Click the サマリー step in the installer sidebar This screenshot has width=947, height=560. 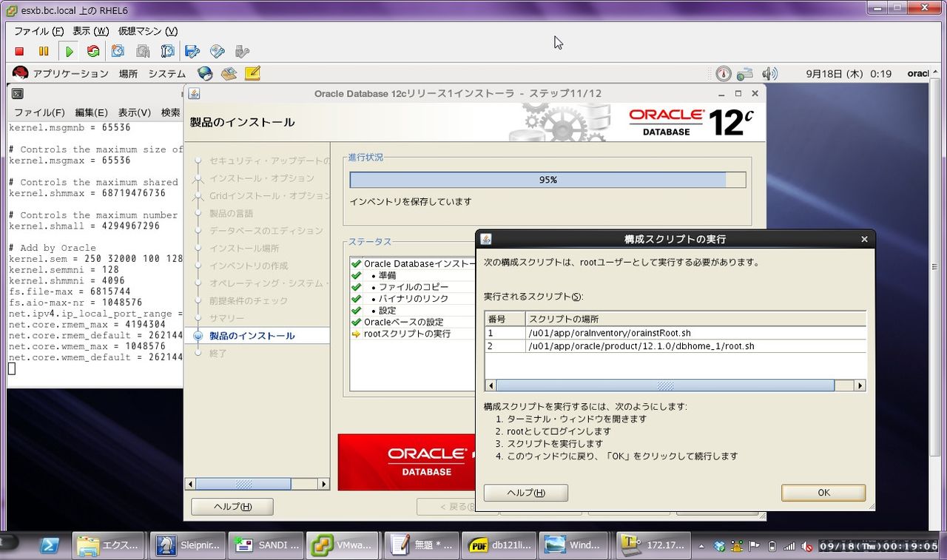point(226,318)
